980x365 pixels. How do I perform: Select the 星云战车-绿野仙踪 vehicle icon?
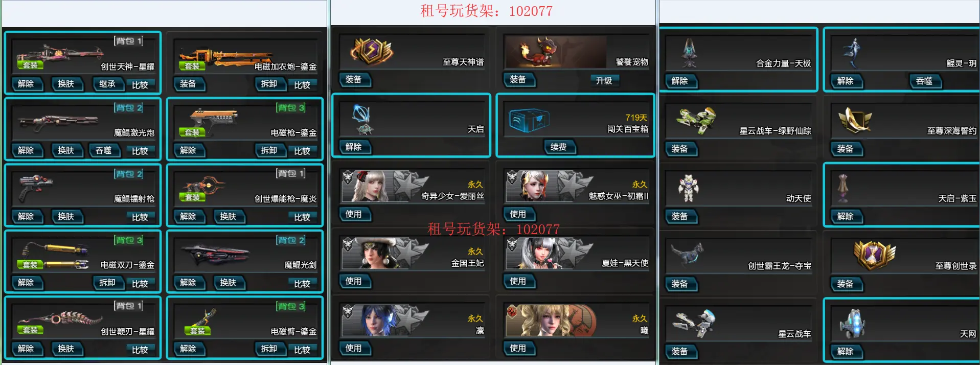(x=696, y=120)
